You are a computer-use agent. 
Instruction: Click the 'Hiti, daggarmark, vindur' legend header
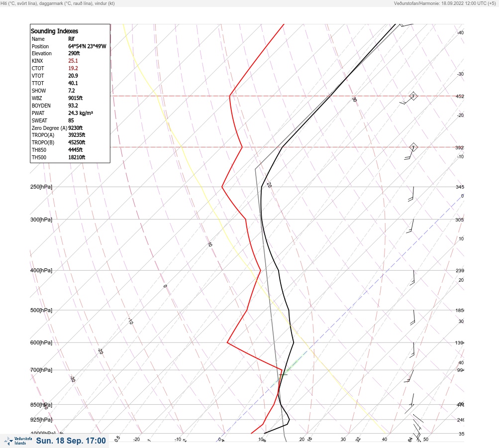click(58, 3)
